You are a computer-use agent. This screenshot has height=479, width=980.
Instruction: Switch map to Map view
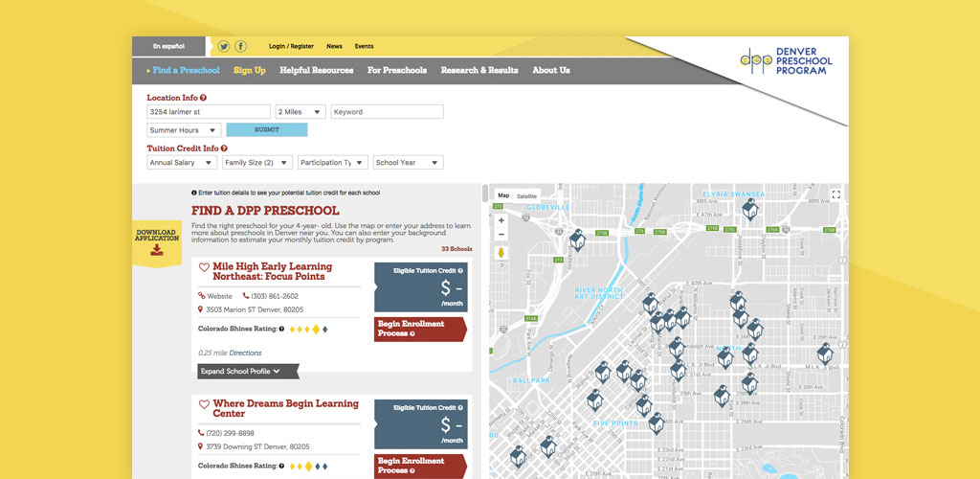pyautogui.click(x=503, y=195)
